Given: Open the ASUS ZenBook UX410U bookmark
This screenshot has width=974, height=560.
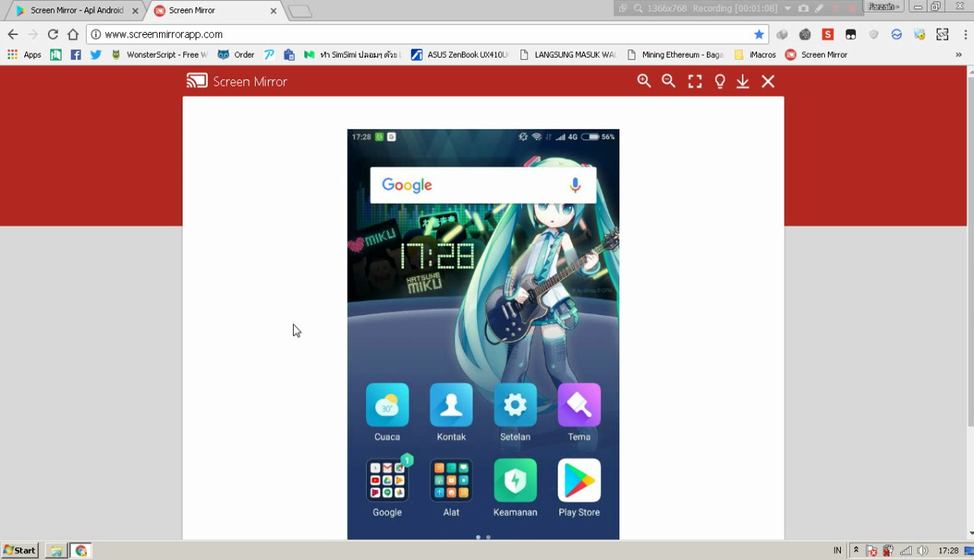Looking at the screenshot, I should [x=460, y=55].
